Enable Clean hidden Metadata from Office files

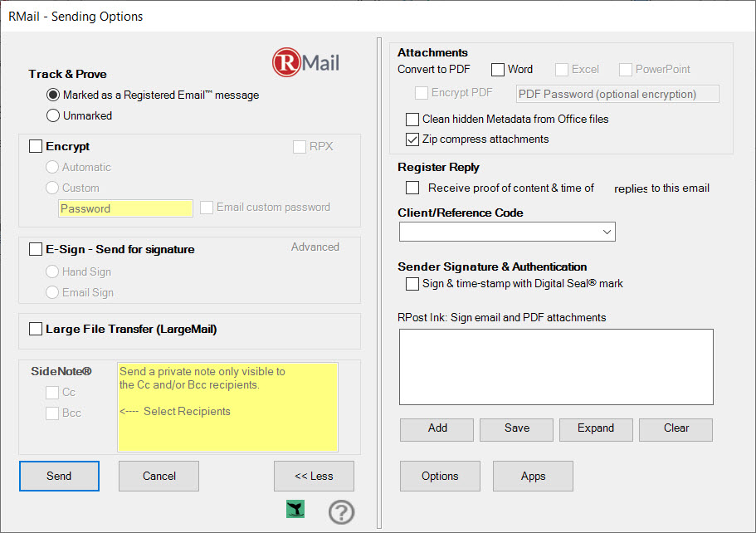tap(412, 120)
